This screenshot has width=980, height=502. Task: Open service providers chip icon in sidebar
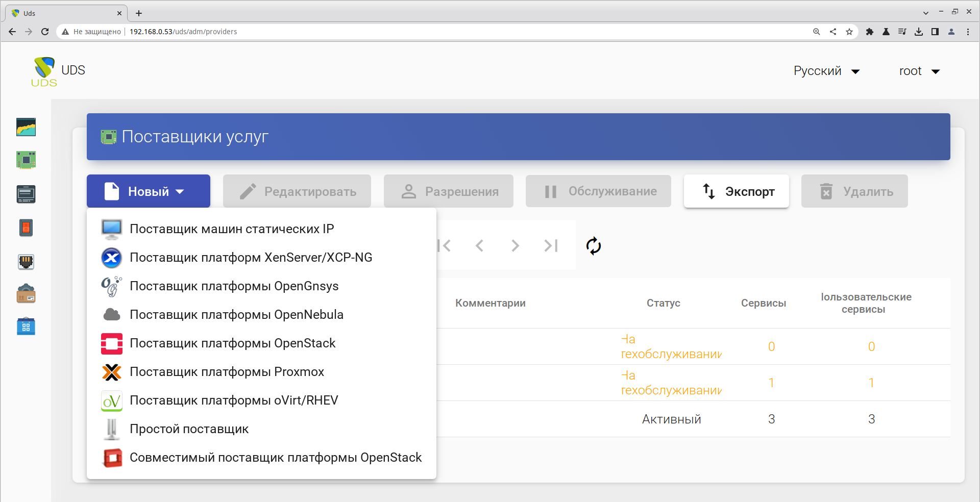(26, 160)
